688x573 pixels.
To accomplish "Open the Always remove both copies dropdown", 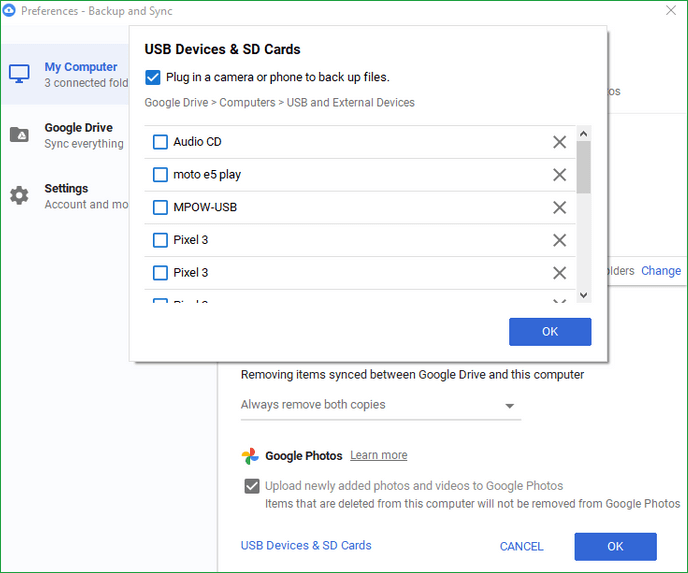I will point(380,405).
